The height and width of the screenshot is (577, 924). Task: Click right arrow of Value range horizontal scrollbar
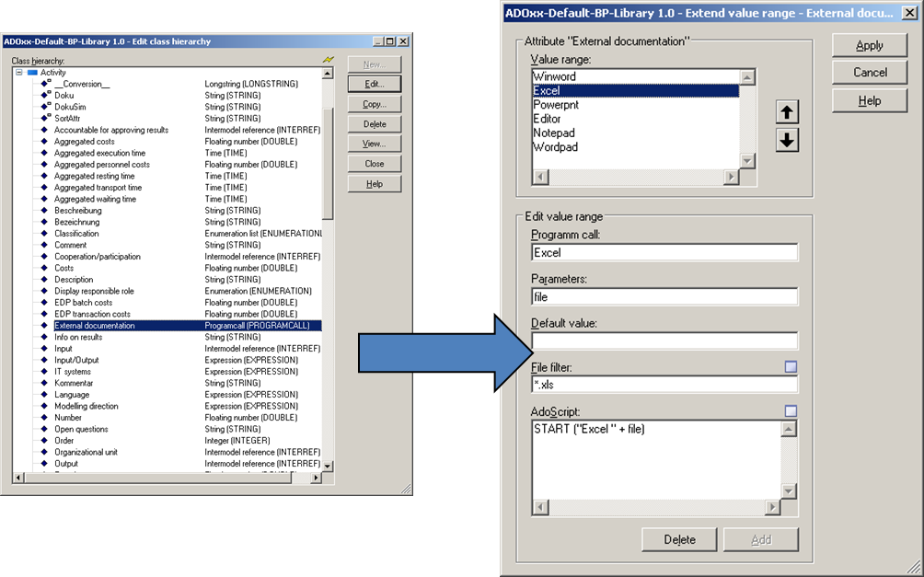pyautogui.click(x=732, y=176)
